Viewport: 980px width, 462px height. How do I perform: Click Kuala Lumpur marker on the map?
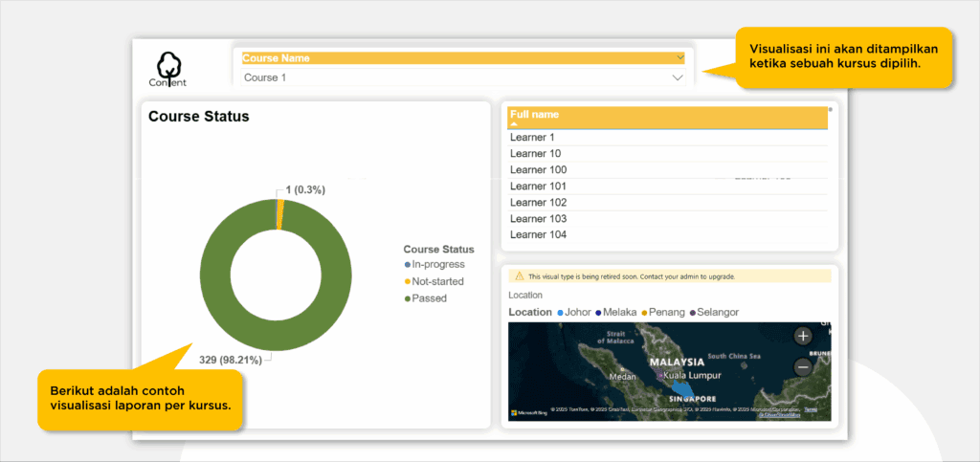pyautogui.click(x=660, y=376)
